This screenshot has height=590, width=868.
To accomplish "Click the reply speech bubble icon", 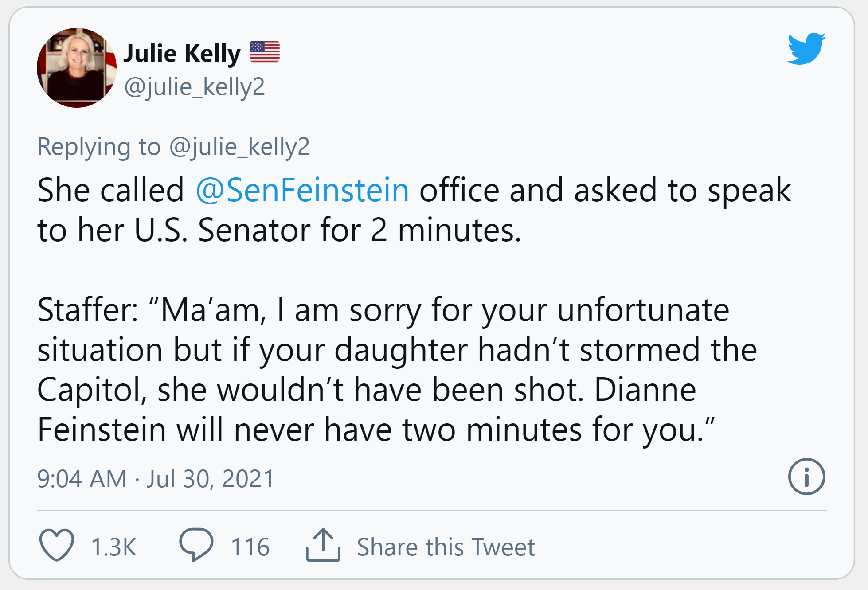I will 196,545.
